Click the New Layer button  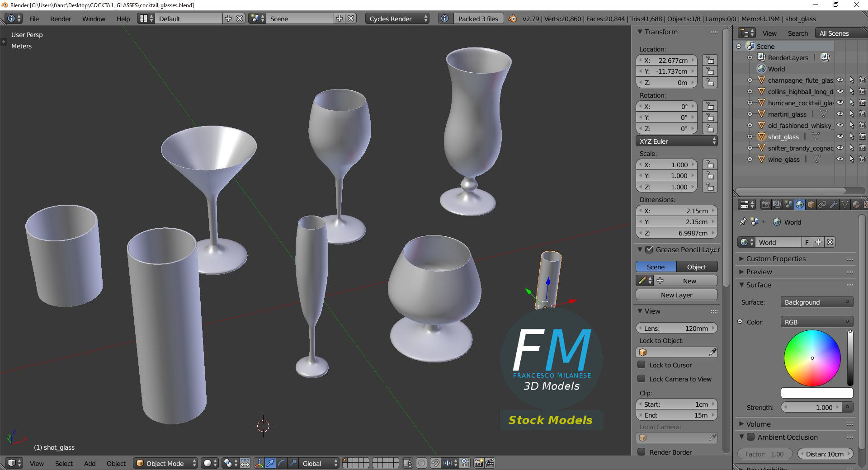pyautogui.click(x=677, y=295)
